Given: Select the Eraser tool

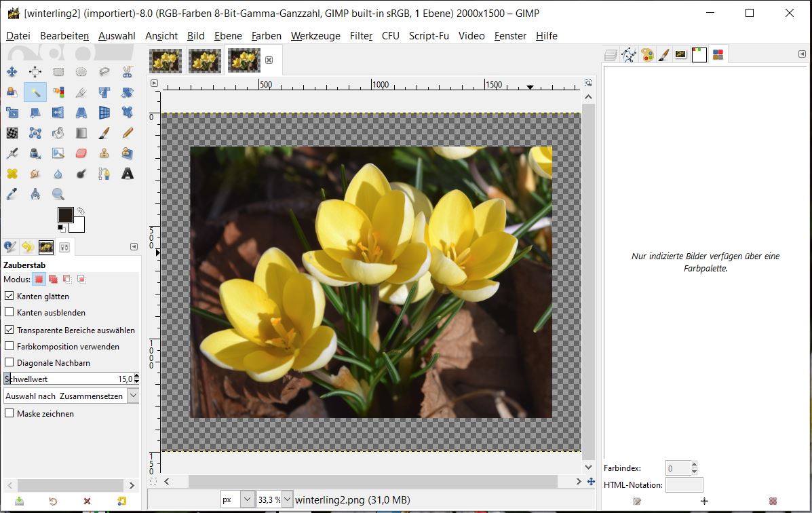Looking at the screenshot, I should pyautogui.click(x=81, y=153).
